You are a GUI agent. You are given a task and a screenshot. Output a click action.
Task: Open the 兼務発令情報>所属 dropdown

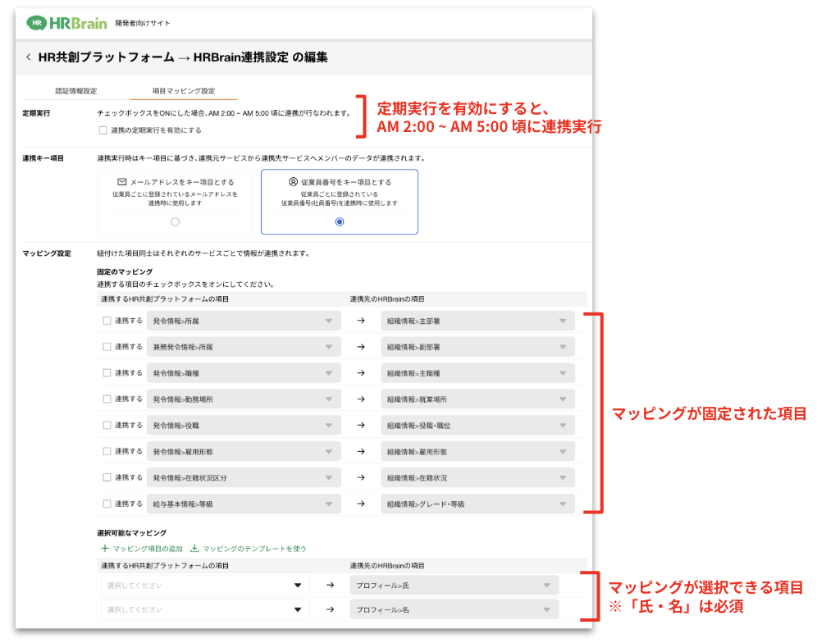point(244,347)
